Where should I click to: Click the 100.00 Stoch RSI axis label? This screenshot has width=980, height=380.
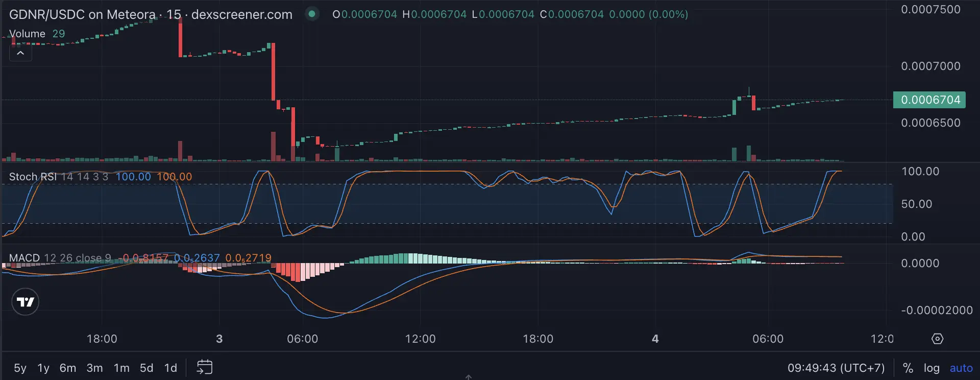(920, 171)
